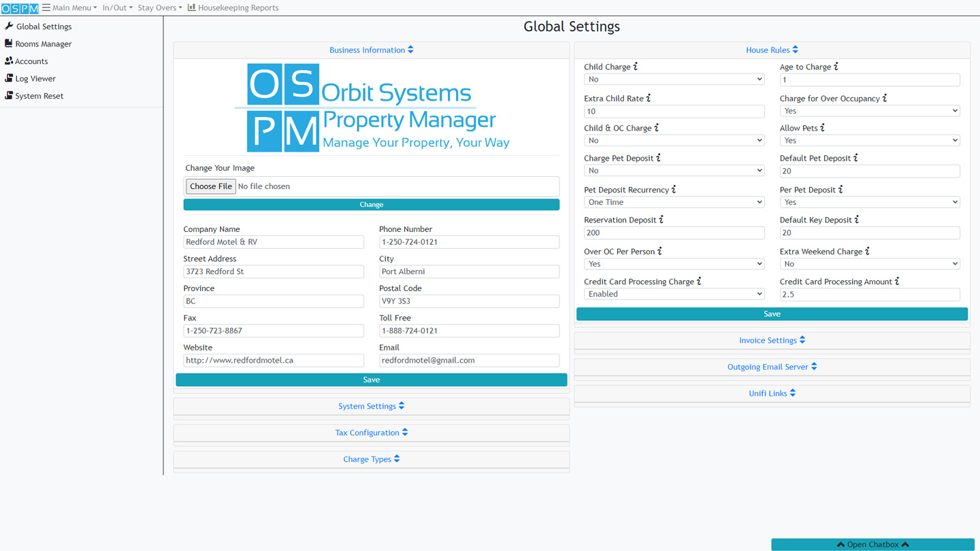Show info for Pet Deposit Recurrency
Viewport: 980px width, 551px height.
[x=674, y=190]
